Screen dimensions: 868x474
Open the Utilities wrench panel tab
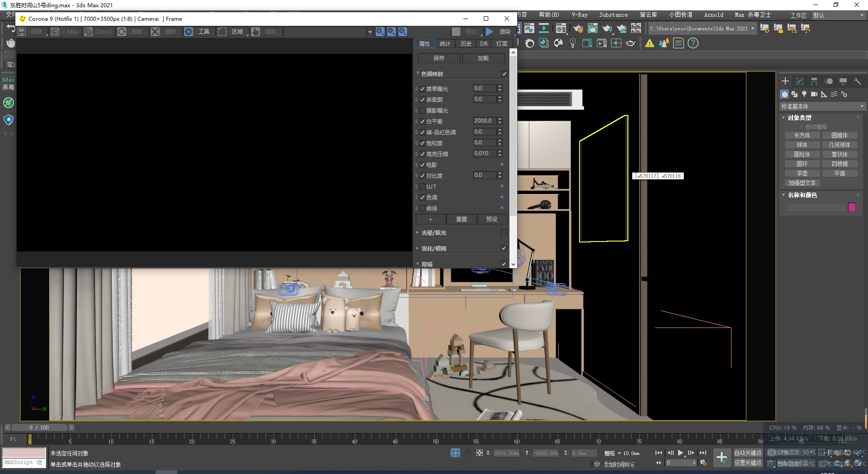858,81
